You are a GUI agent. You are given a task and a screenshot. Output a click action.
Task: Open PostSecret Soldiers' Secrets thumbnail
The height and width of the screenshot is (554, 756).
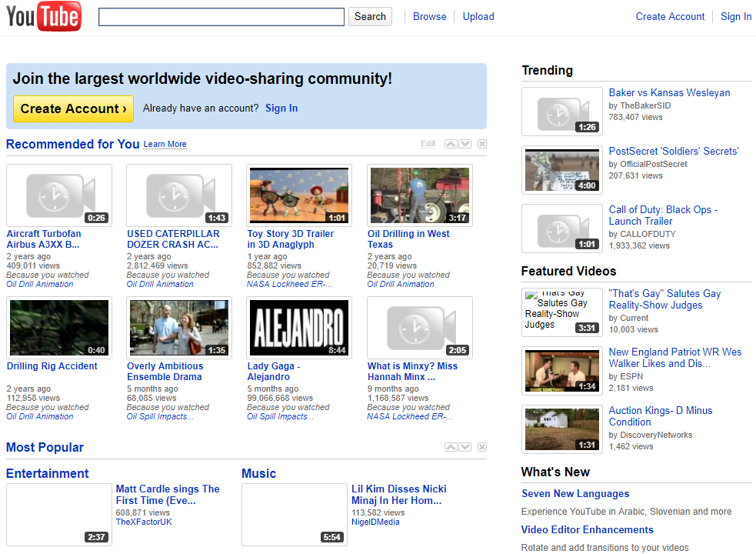561,170
